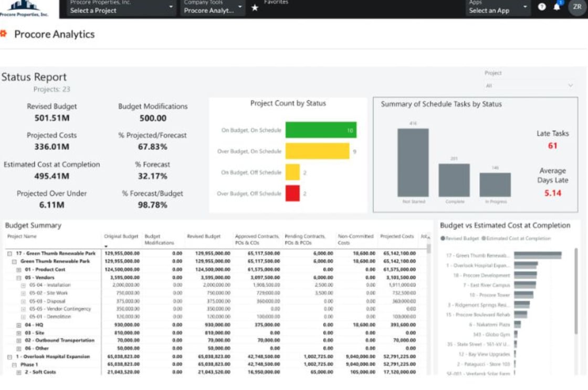Click the Average Days Late value 5.14
The image size is (588, 390).
[x=553, y=193]
